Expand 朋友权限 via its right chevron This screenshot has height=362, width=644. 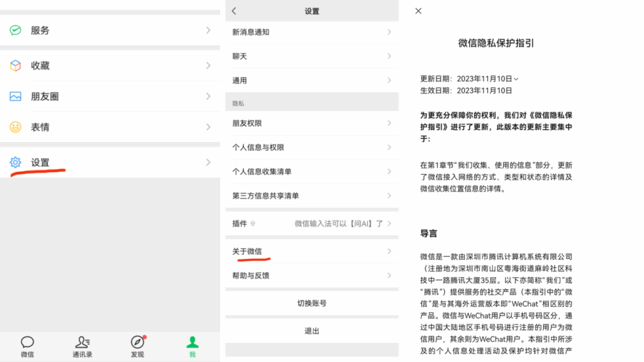click(x=391, y=123)
